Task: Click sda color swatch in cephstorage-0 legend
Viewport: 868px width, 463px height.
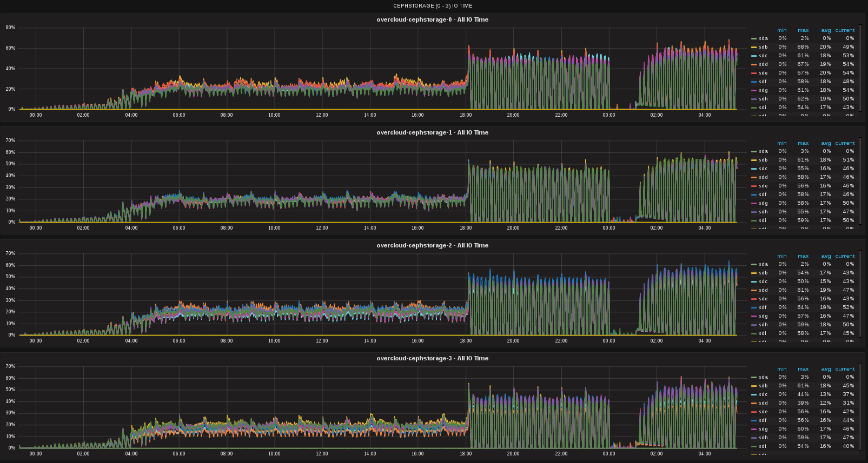Action: [x=754, y=38]
